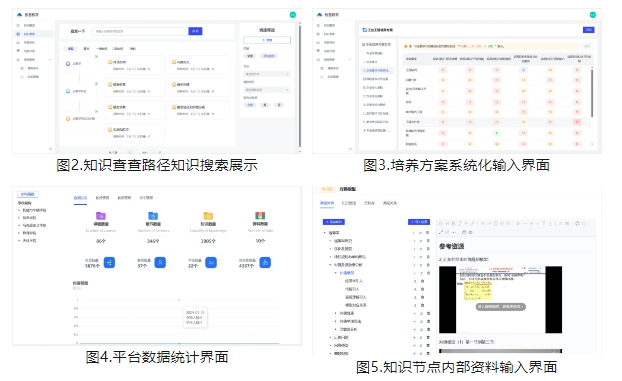Switch to second tab in statistics view

[102, 197]
